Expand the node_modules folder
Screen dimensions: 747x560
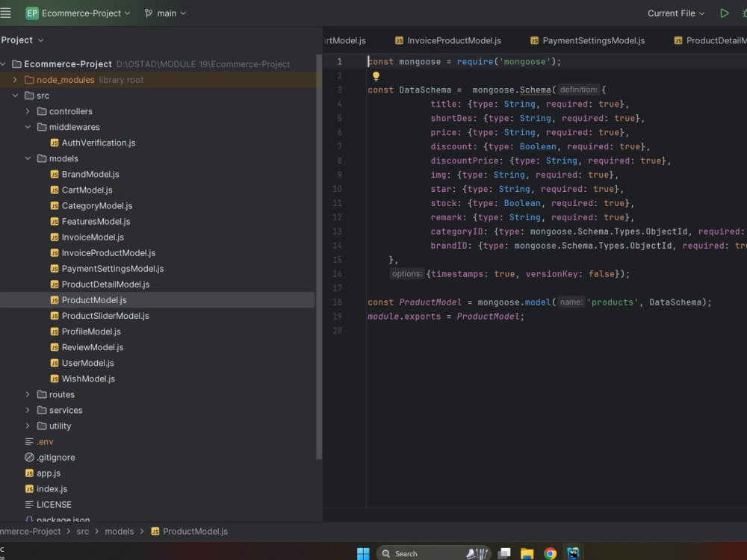[x=15, y=80]
